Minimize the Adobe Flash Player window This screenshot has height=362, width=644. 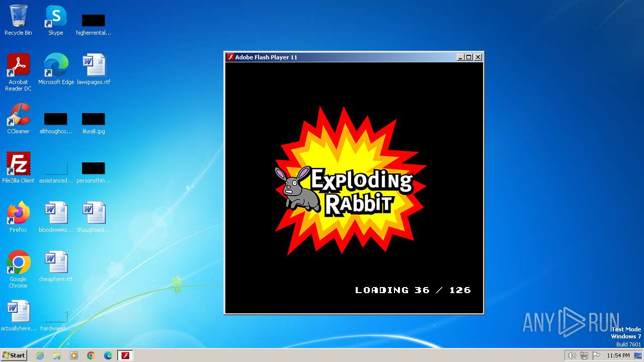[x=460, y=57]
